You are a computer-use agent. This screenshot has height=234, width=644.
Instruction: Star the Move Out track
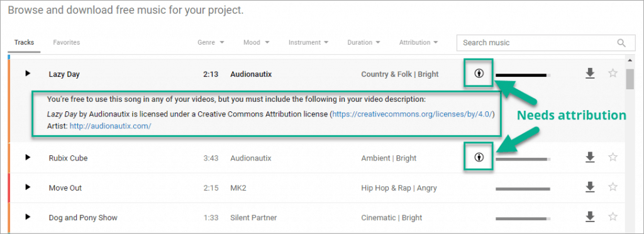tap(613, 187)
